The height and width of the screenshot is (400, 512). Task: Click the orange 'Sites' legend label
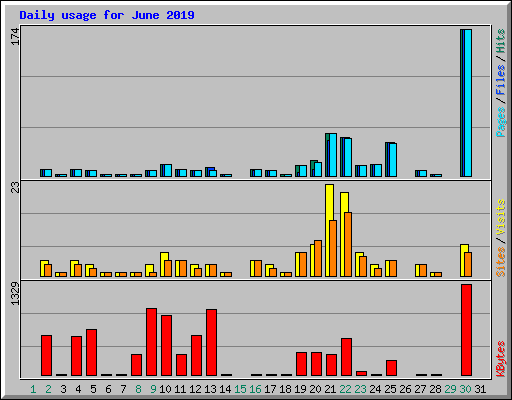(501, 262)
